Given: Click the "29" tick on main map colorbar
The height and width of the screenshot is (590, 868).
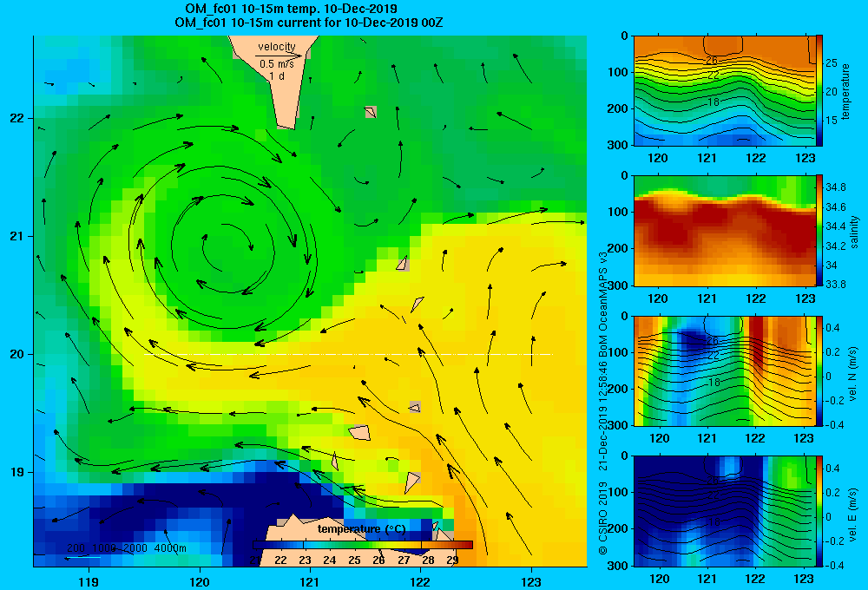Looking at the screenshot, I should tap(452, 560).
